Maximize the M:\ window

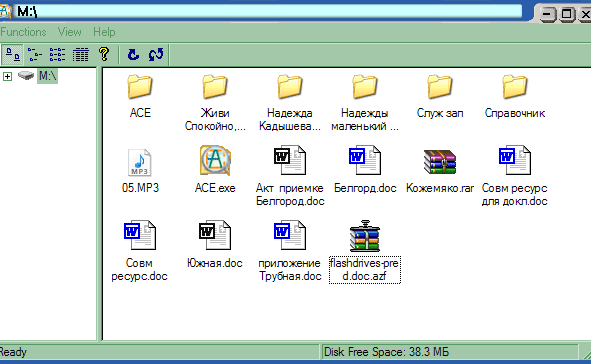pos(566,14)
